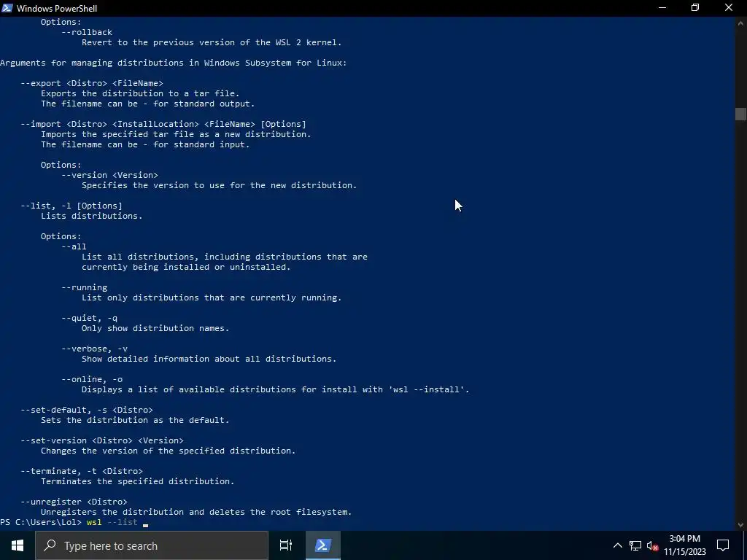Viewport: 747px width, 560px height.
Task: Click 'Exports the distribution to a tar file.'
Action: click(140, 93)
